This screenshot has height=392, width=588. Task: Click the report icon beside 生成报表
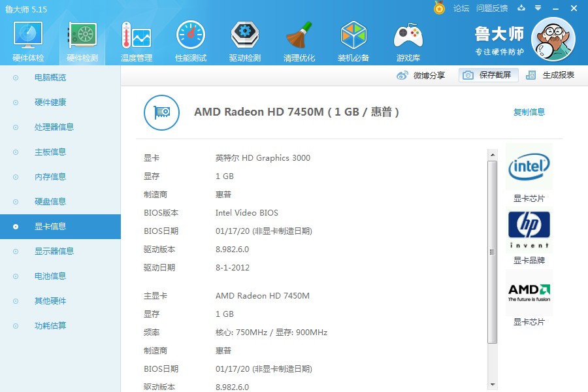pyautogui.click(x=531, y=75)
